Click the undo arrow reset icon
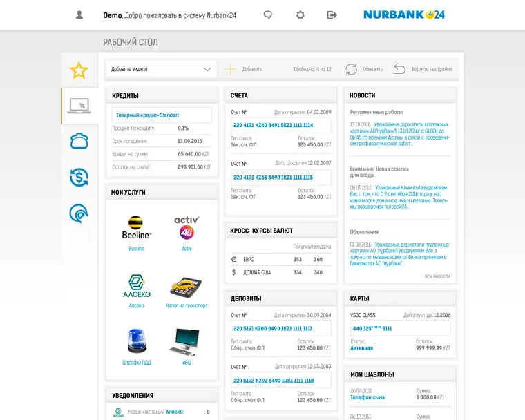 click(x=400, y=68)
